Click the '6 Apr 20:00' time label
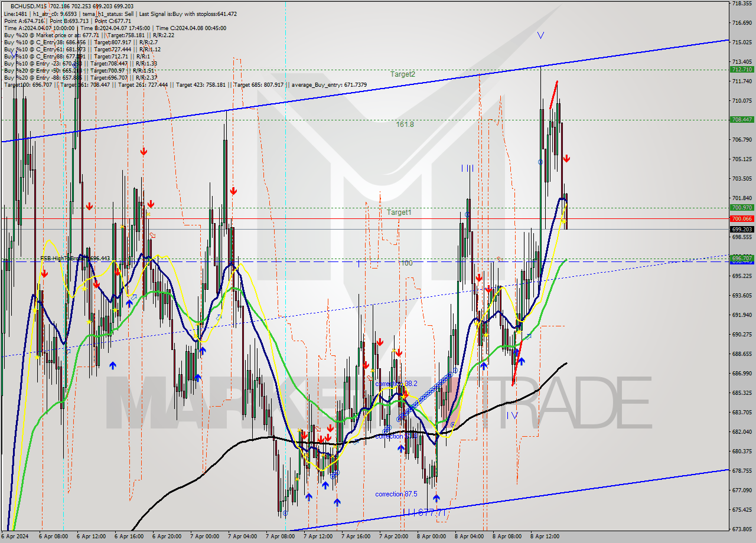756x543 pixels. [x=167, y=537]
